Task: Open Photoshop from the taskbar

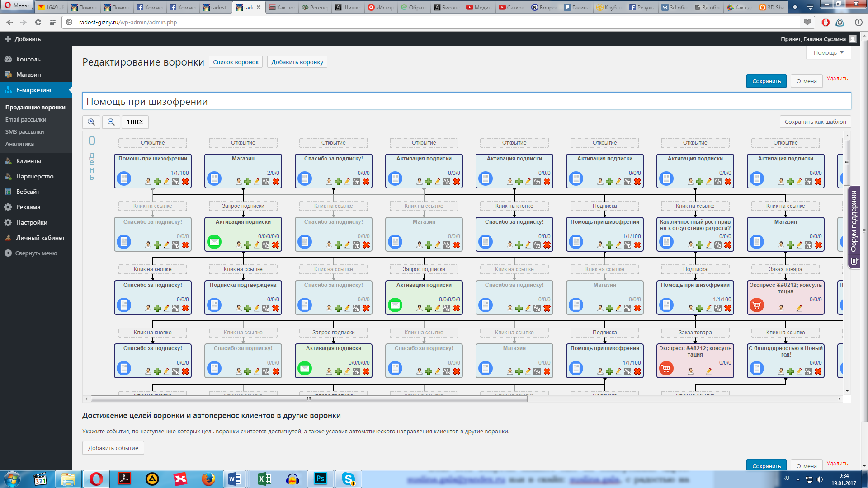Action: (321, 479)
